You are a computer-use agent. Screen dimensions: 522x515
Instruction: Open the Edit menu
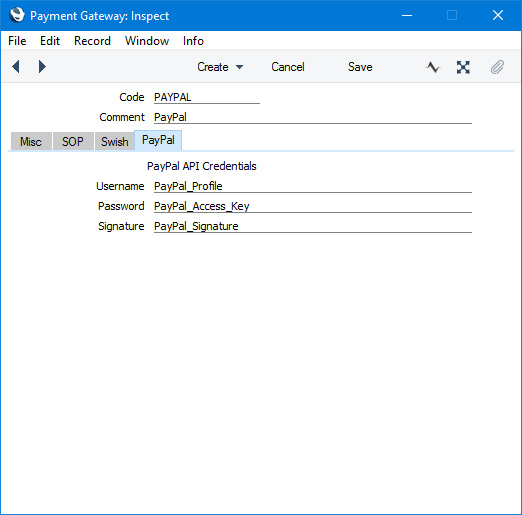pos(50,41)
